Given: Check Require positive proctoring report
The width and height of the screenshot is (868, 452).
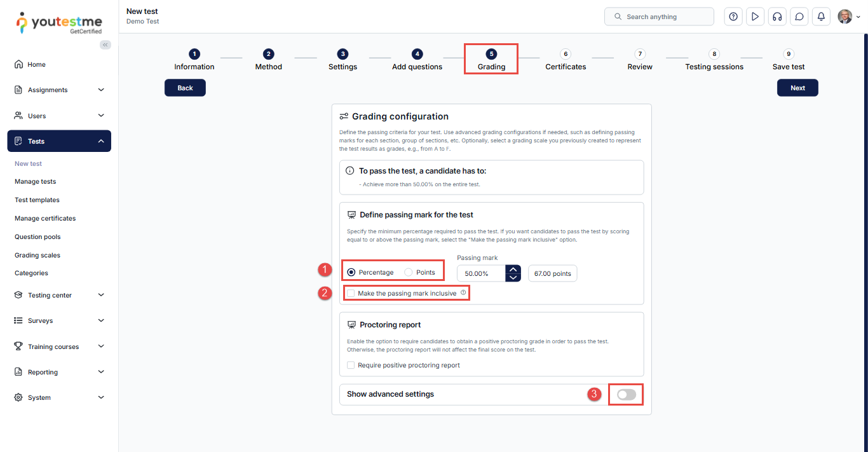Looking at the screenshot, I should 351,366.
